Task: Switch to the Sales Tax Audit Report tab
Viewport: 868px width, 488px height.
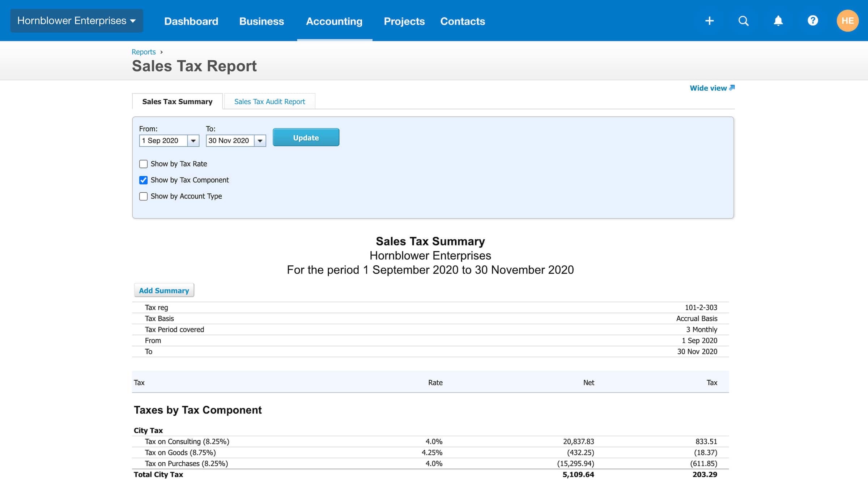Action: pyautogui.click(x=270, y=101)
